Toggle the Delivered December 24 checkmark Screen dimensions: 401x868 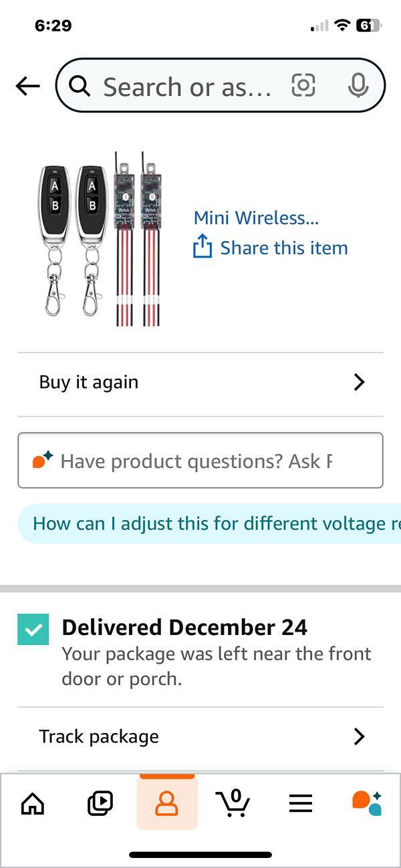[33, 630]
